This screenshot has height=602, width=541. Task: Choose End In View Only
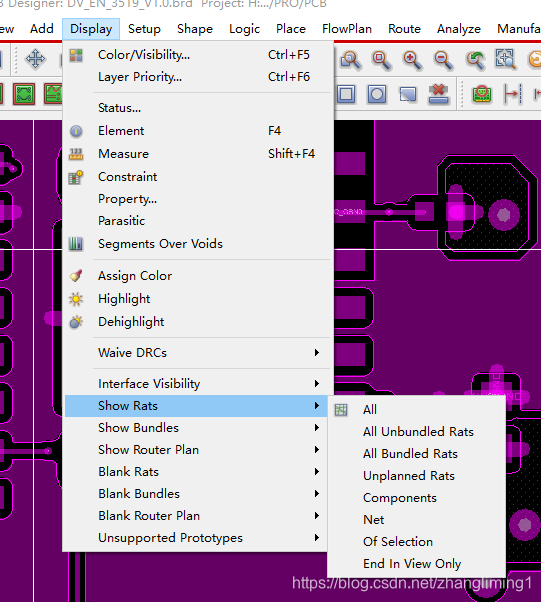point(417,564)
